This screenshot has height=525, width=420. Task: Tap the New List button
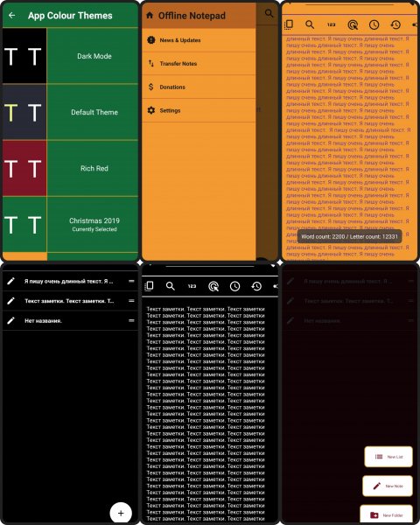pyautogui.click(x=388, y=457)
